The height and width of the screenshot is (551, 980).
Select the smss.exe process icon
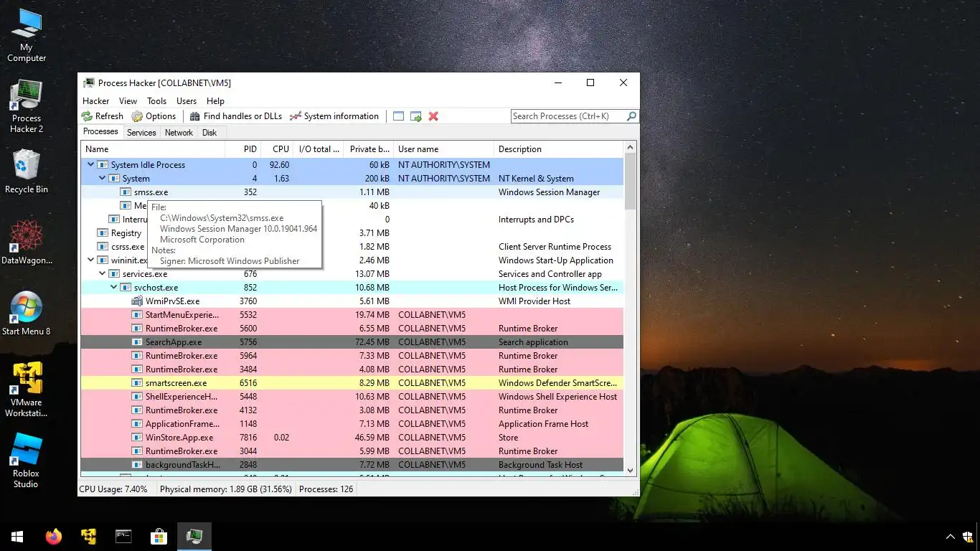tap(126, 192)
